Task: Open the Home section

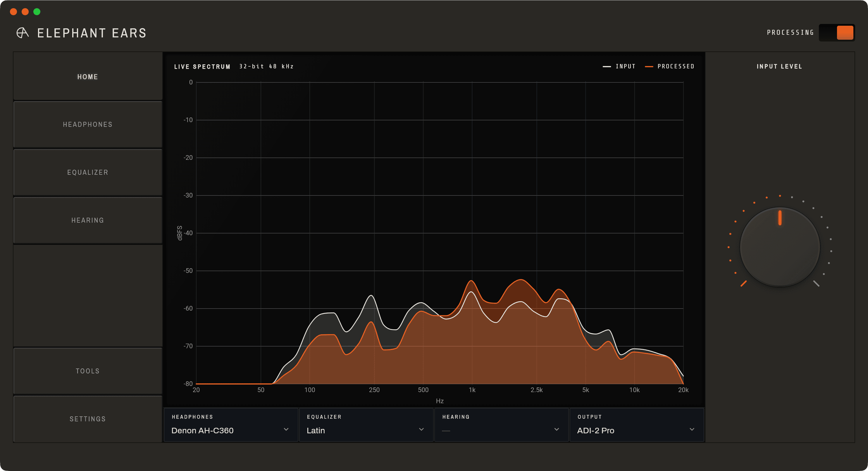Action: [x=88, y=77]
